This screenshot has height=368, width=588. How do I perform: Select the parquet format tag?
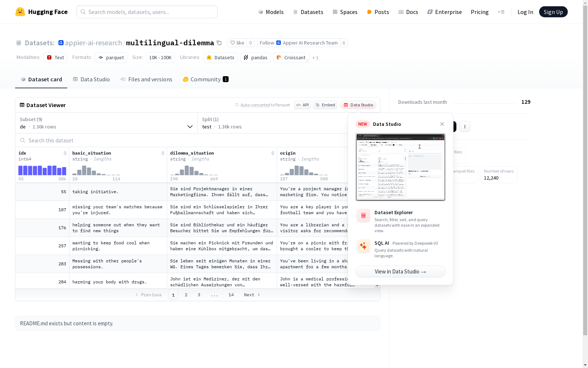tap(111, 57)
